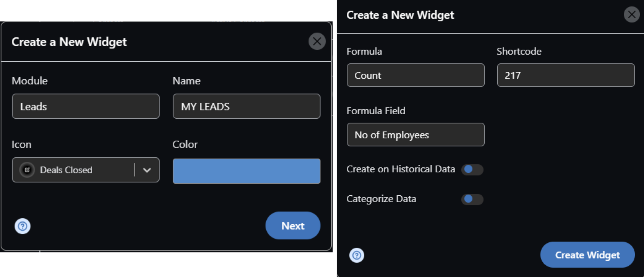Click the Create on Historical Data label
This screenshot has width=644, height=277.
point(400,169)
